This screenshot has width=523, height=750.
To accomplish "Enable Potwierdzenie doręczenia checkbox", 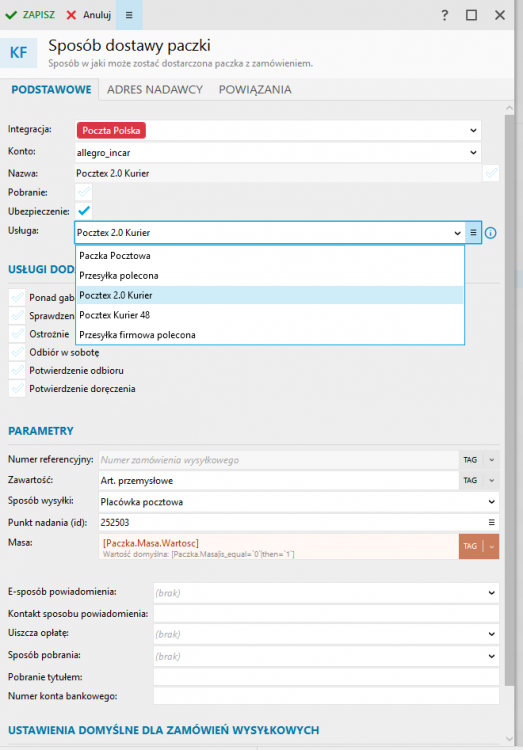I will [17, 388].
